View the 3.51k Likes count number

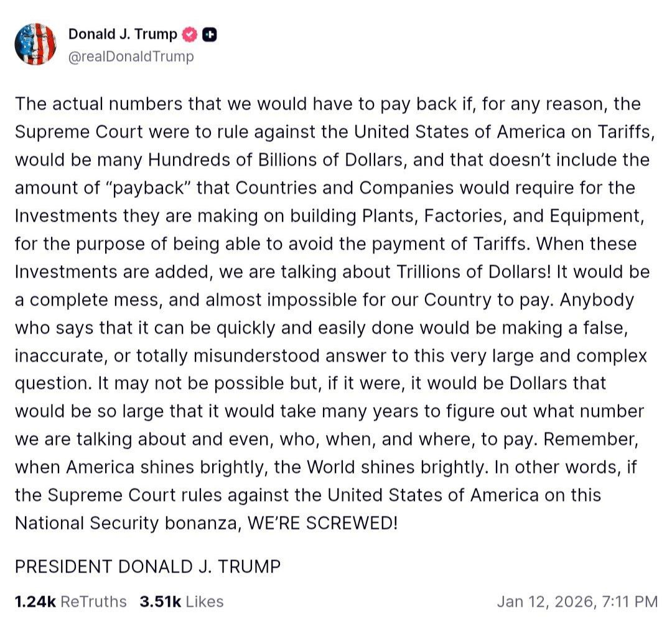[159, 602]
